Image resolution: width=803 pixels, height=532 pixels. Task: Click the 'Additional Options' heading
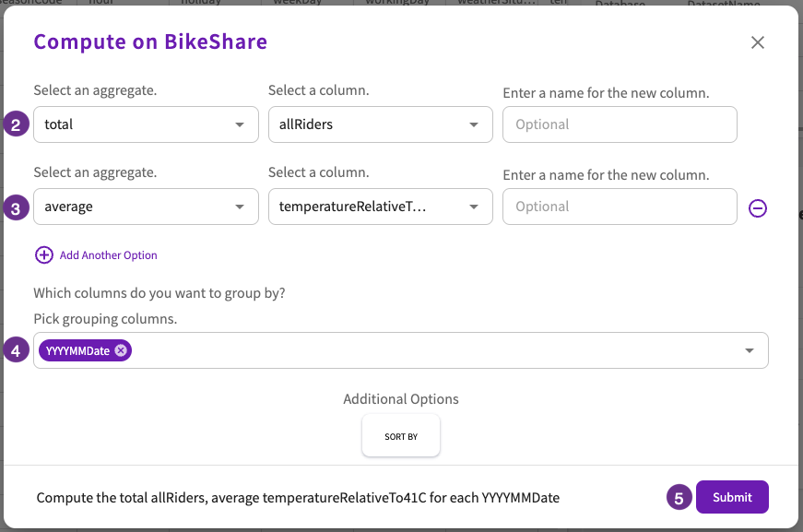[x=401, y=399]
